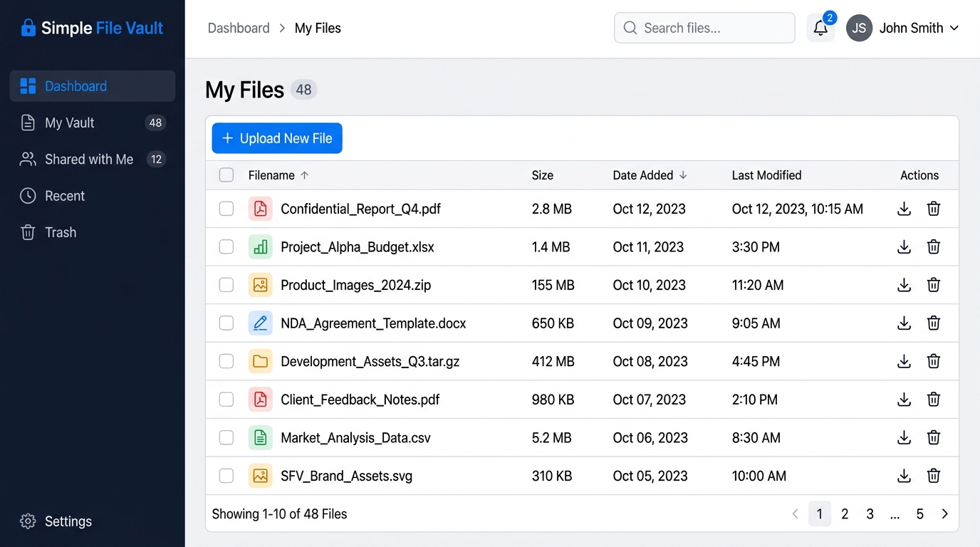Click the Oct 08, 2023 date cell

click(650, 361)
